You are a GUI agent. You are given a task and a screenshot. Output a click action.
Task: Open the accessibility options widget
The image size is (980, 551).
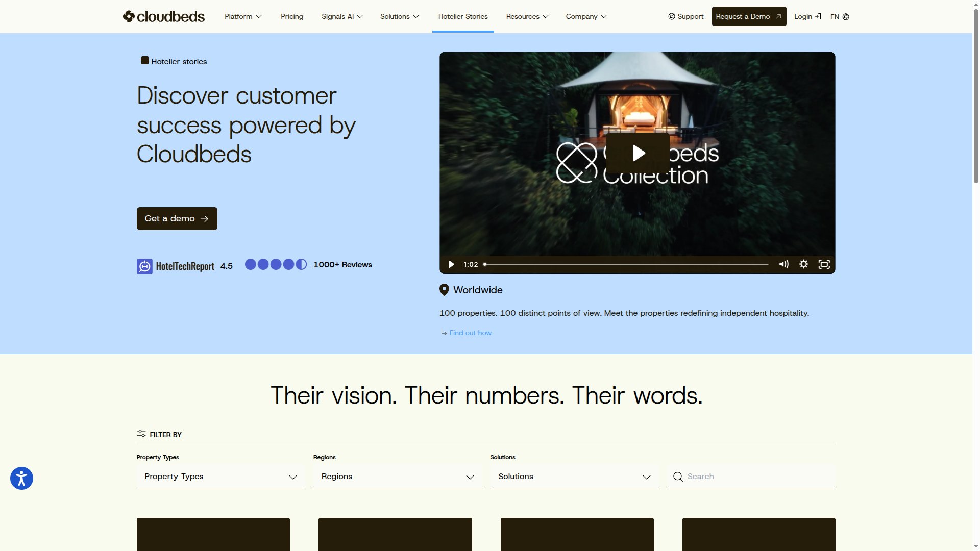[21, 478]
